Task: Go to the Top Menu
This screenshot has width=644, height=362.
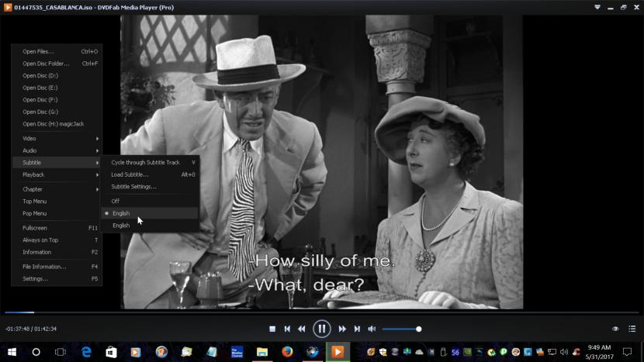Action: [x=57, y=202]
